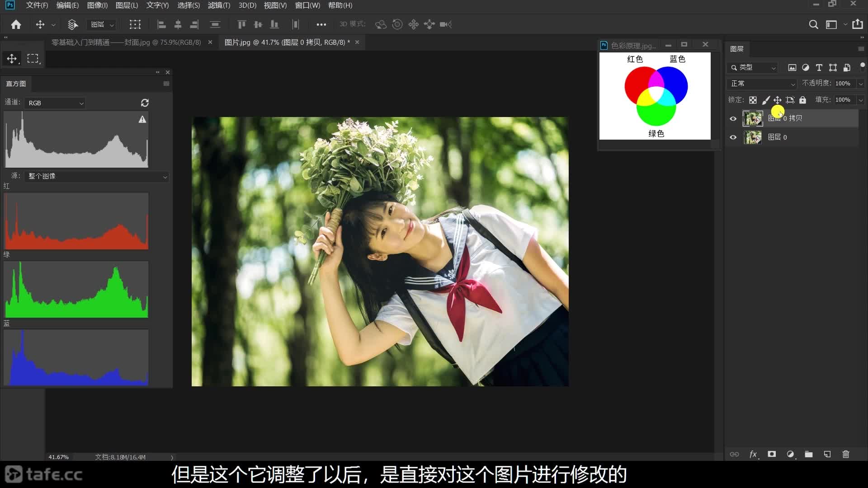The width and height of the screenshot is (868, 488).
Task: Delete layer trash icon
Action: point(846,454)
